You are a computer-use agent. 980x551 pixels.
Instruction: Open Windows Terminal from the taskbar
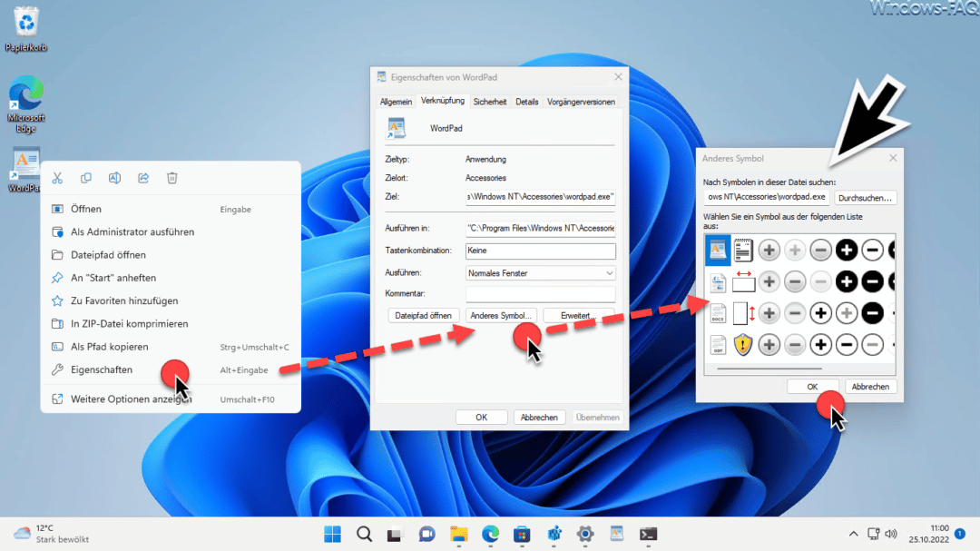[x=649, y=535]
